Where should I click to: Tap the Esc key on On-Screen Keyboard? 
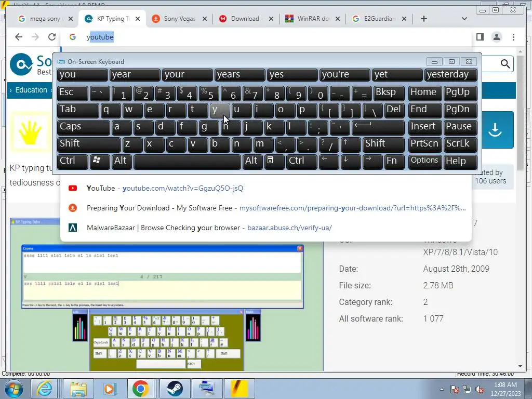[x=73, y=93]
